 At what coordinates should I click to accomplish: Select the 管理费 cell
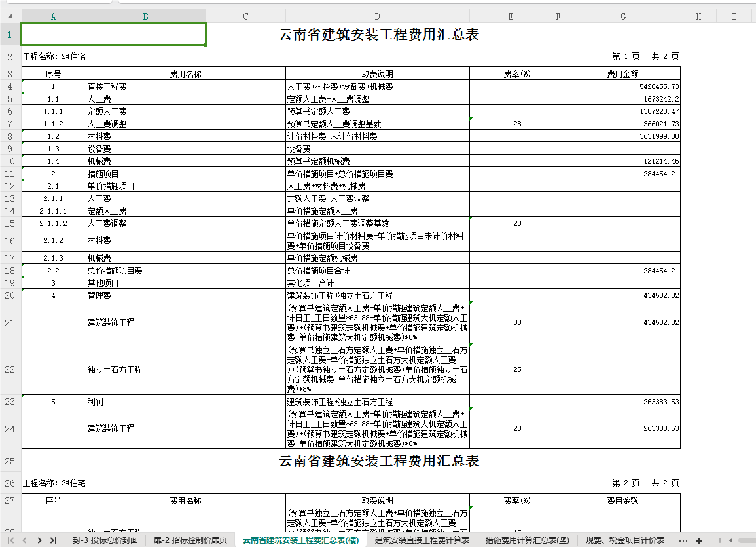tap(186, 295)
